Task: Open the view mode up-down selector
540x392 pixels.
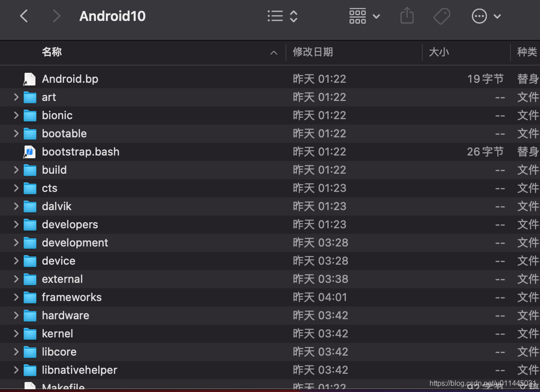Action: tap(294, 16)
